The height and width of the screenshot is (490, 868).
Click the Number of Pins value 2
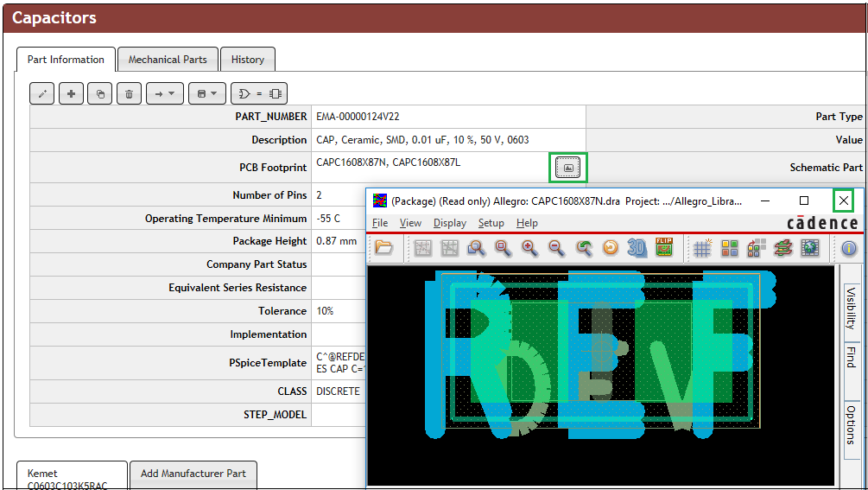319,195
